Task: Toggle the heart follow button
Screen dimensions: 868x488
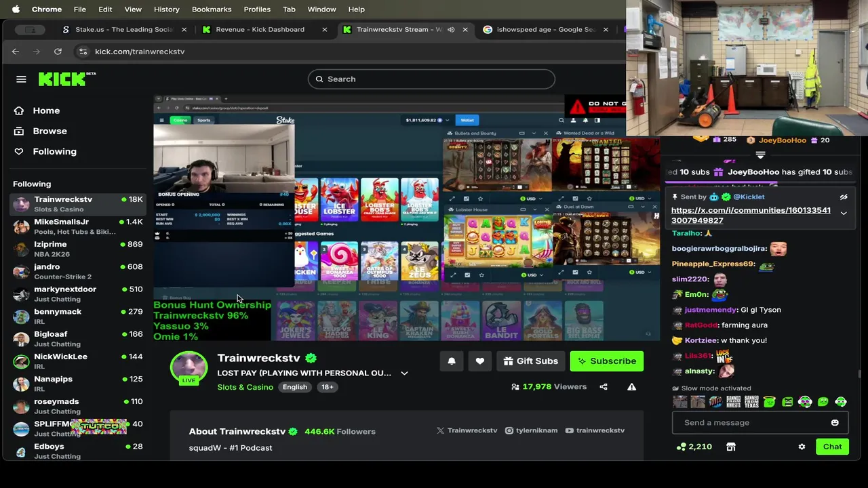Action: [x=479, y=361]
